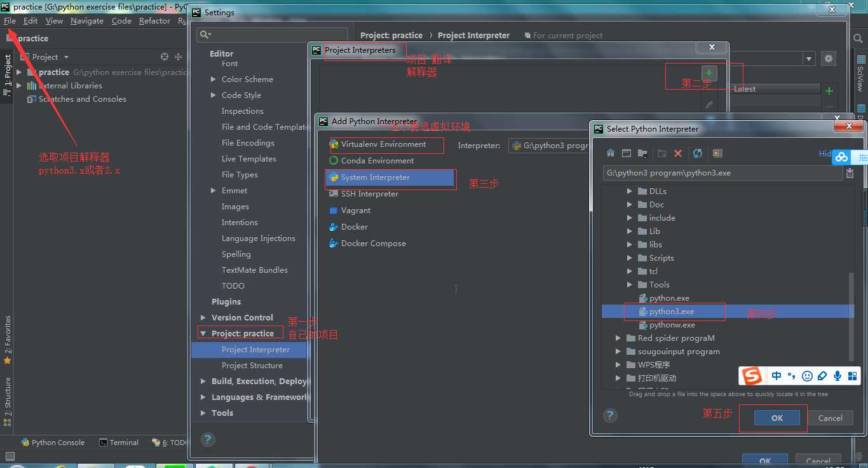Click the tool windows toggle icon at bottom left
Image resolution: width=868 pixels, height=468 pixels.
10,456
